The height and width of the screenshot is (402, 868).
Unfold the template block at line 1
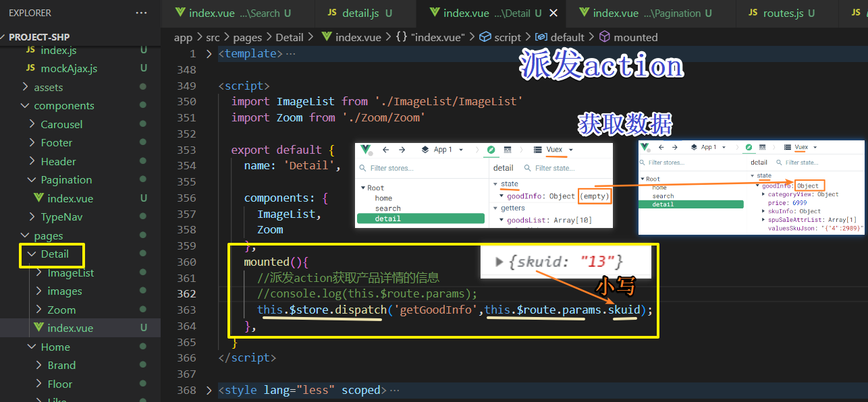210,54
